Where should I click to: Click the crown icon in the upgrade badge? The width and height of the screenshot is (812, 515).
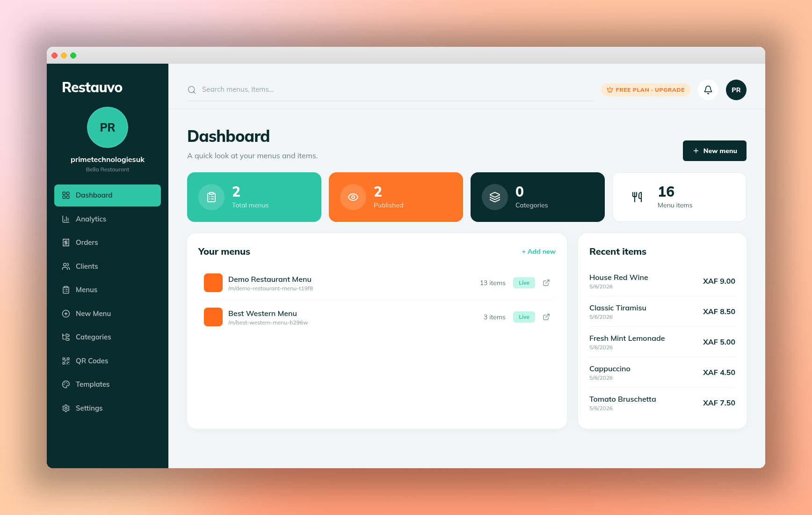tap(610, 90)
